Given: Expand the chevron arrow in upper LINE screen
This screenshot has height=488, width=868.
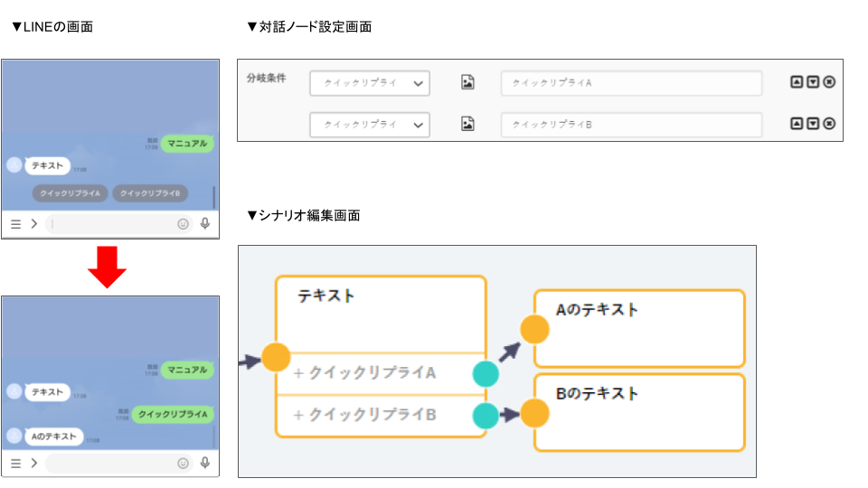Looking at the screenshot, I should pyautogui.click(x=33, y=223).
